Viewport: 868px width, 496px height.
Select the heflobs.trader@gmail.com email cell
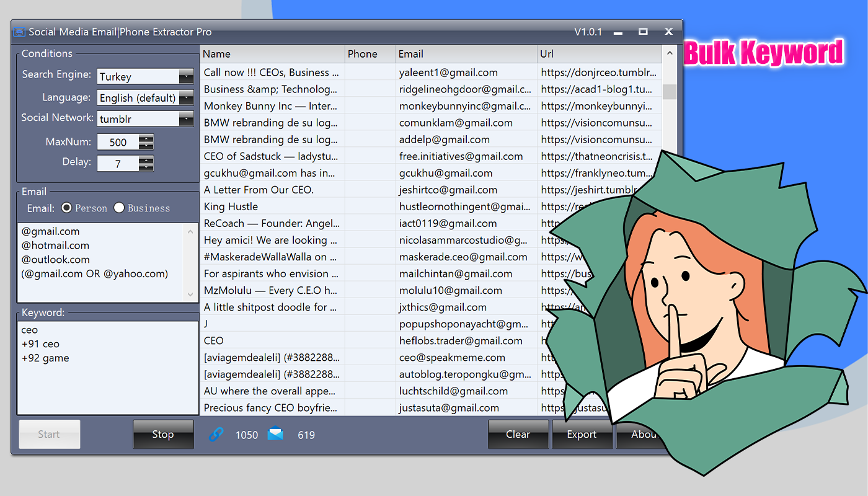pos(466,340)
